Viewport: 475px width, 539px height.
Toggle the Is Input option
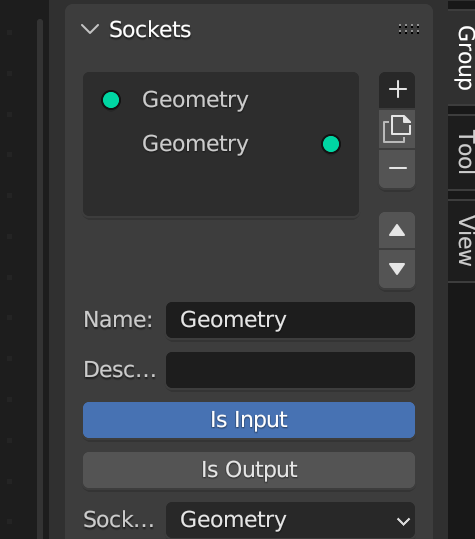pyautogui.click(x=249, y=420)
